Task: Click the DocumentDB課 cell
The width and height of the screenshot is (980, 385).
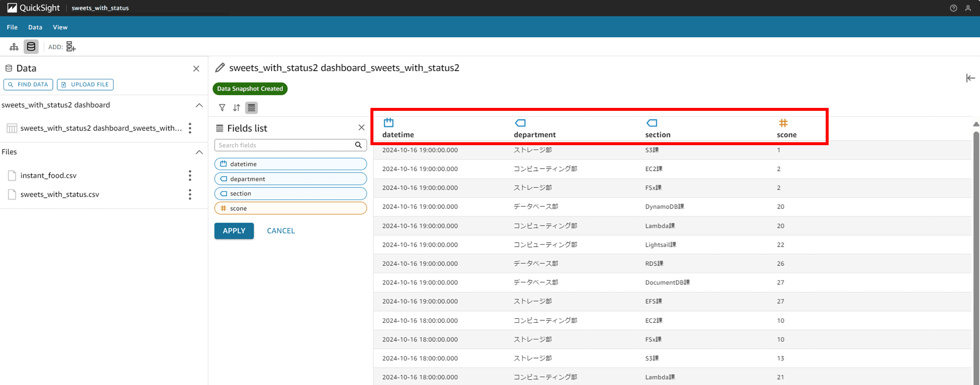Action: [x=667, y=282]
